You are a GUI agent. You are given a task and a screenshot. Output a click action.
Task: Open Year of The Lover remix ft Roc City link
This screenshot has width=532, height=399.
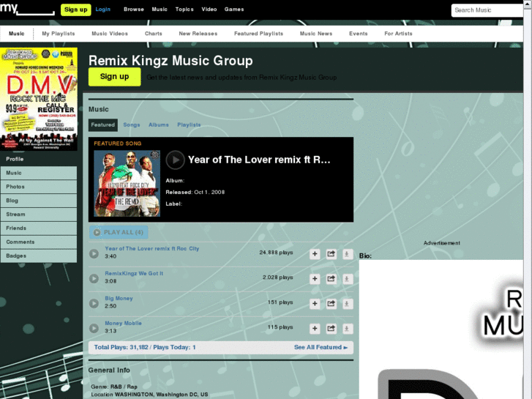click(152, 249)
